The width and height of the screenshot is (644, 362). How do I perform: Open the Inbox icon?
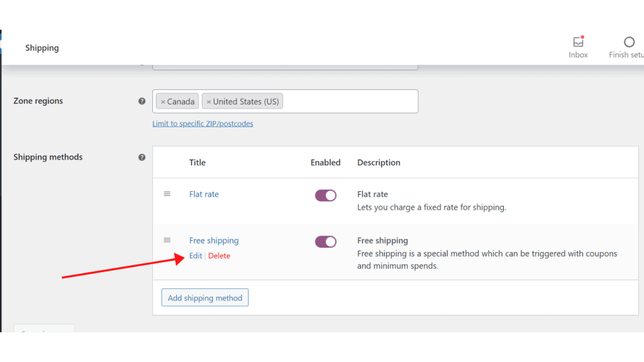[x=578, y=43]
